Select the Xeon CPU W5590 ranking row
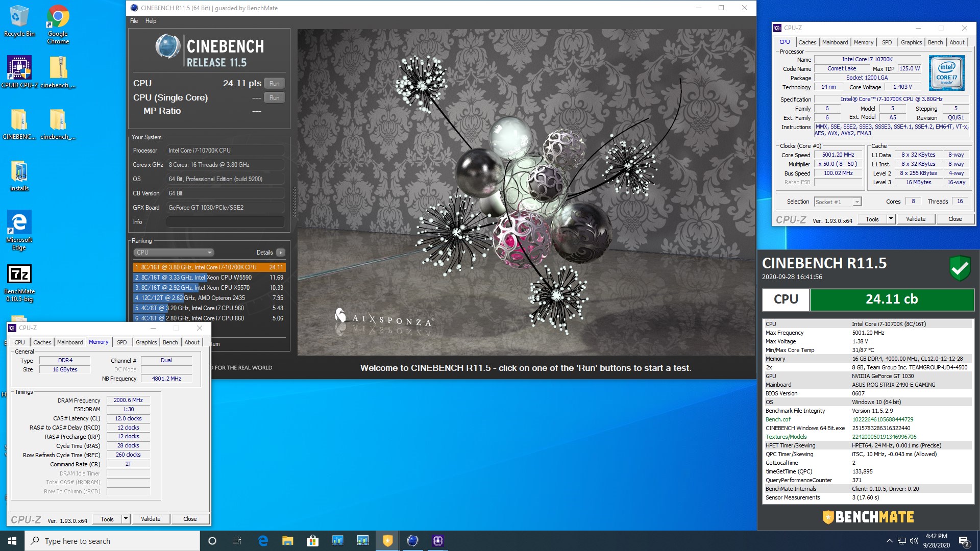This screenshot has width=980, height=551. pyautogui.click(x=209, y=278)
